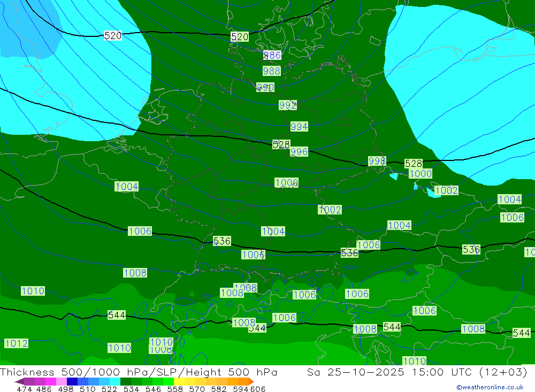Click the date text 'Sa 25-10-2025 15:00 UTC'
The width and height of the screenshot is (535, 392).
[389, 372]
